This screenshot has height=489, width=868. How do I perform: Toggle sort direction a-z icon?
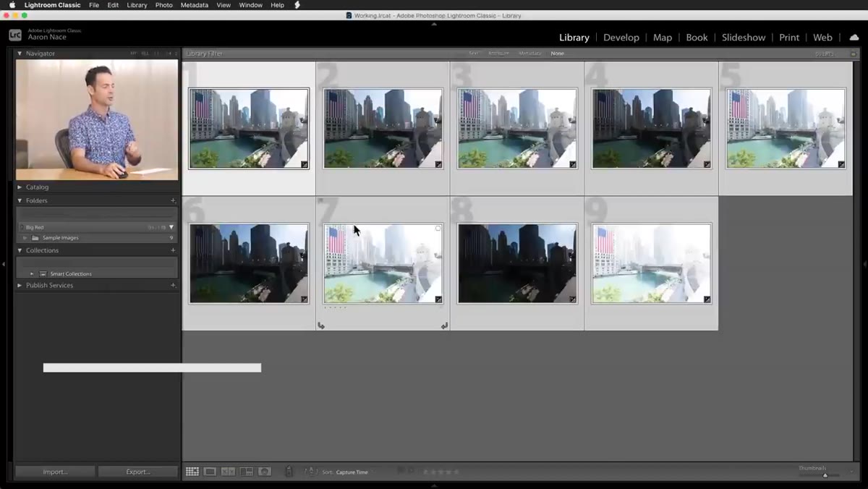point(311,472)
